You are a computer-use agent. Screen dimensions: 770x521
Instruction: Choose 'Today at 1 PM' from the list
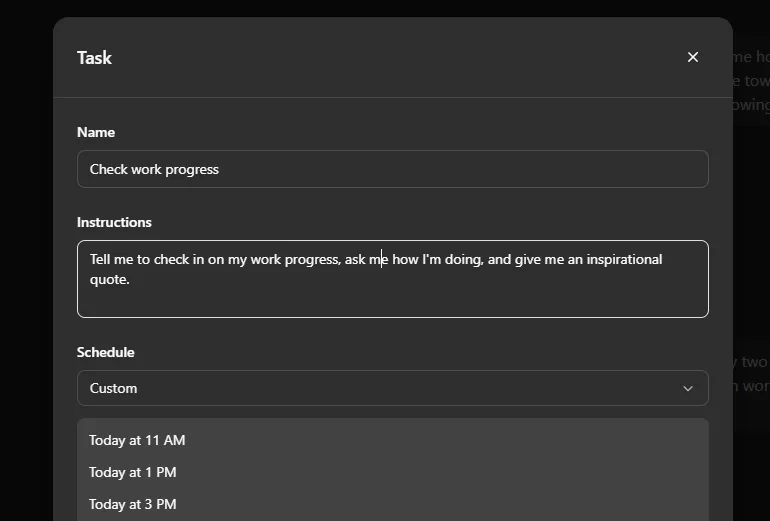coord(133,472)
